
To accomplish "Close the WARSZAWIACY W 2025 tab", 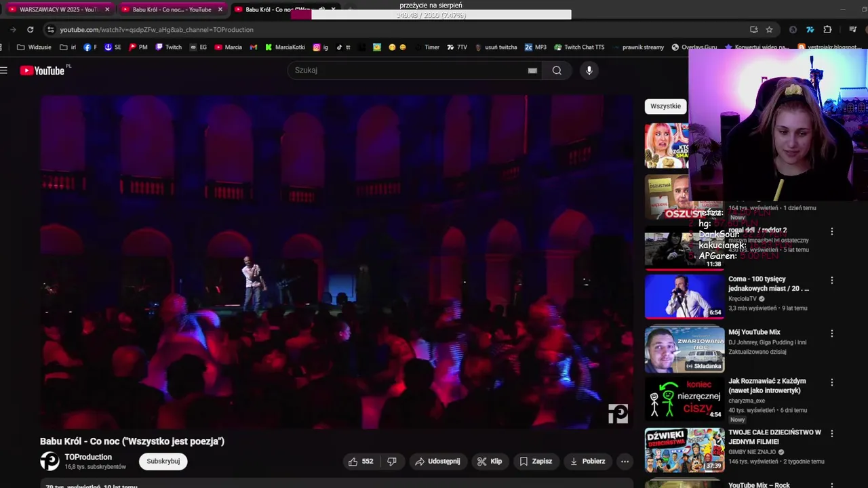I will 107,9.
